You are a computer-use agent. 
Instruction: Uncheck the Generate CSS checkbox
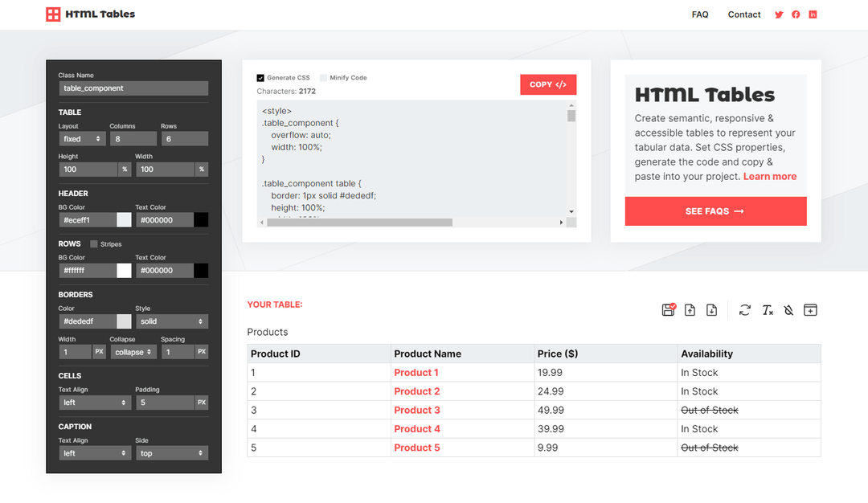260,77
